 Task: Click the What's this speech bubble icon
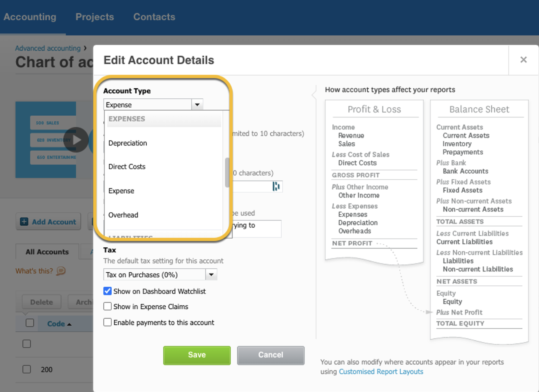tap(61, 271)
